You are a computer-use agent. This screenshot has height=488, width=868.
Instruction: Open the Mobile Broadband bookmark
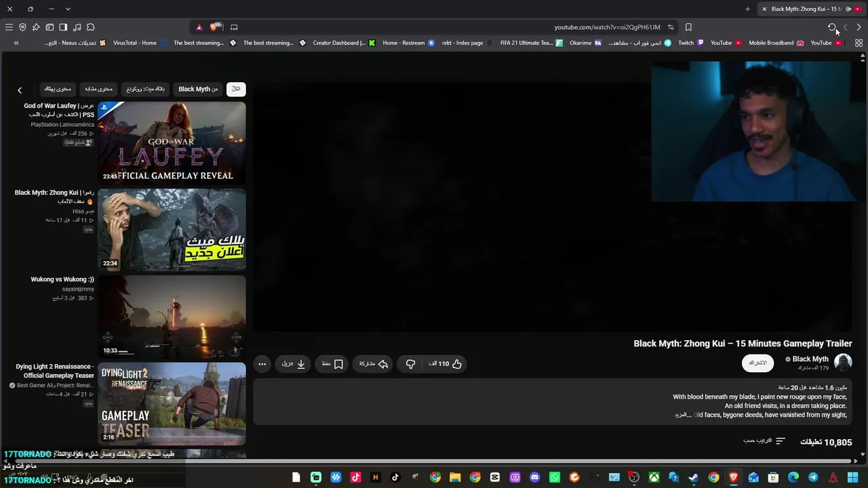(x=776, y=43)
